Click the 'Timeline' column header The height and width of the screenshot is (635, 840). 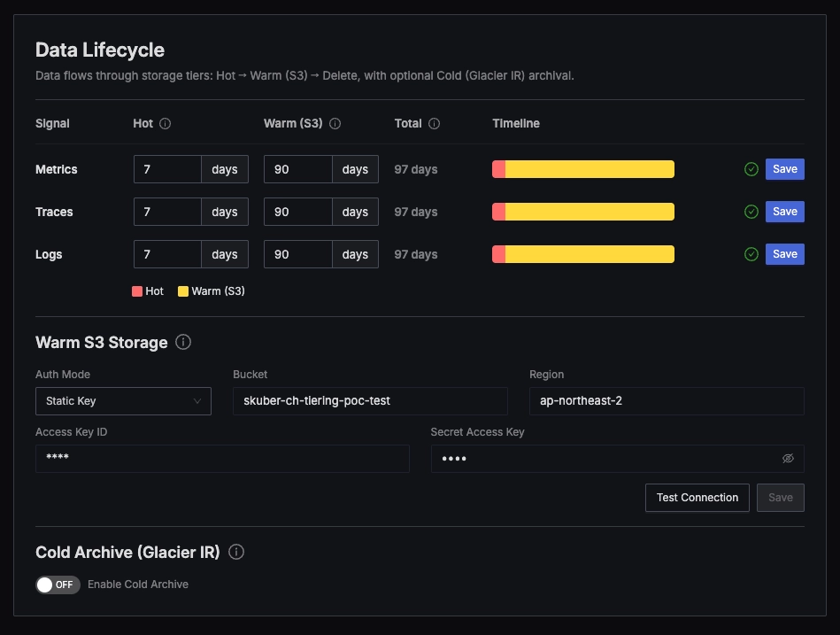(516, 123)
